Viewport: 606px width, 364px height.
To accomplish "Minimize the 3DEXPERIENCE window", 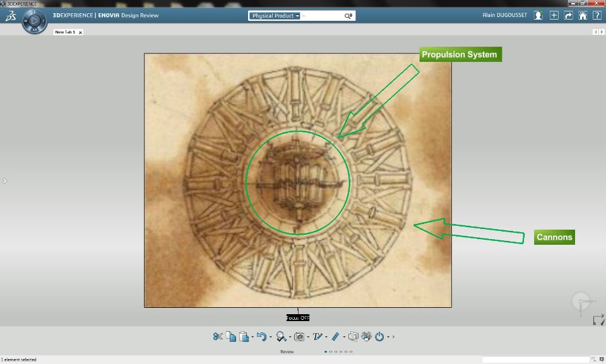I will pyautogui.click(x=573, y=3).
